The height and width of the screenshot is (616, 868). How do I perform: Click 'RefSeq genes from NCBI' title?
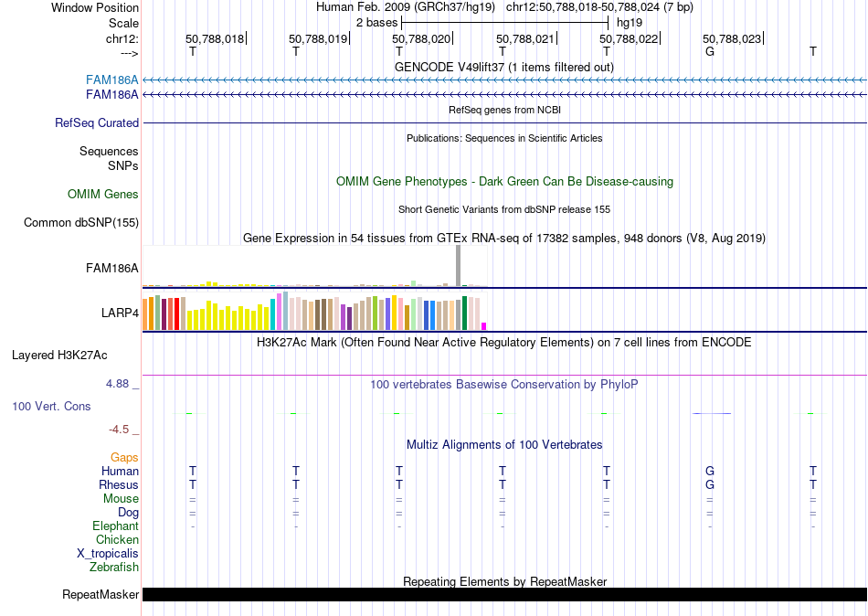pos(504,110)
